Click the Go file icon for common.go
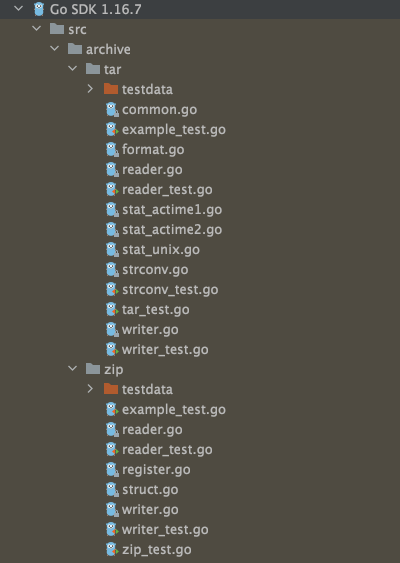Viewport: 400px width, 563px height. click(x=112, y=110)
